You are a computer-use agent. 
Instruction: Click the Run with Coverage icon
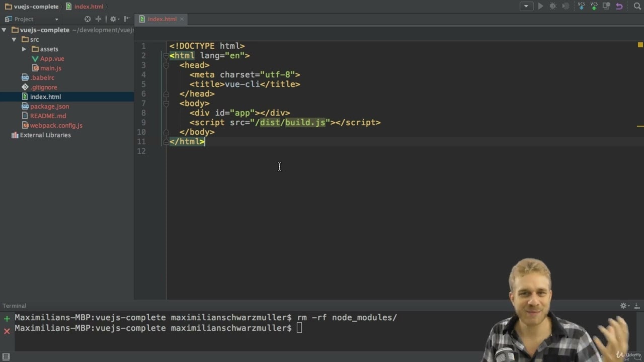point(566,6)
